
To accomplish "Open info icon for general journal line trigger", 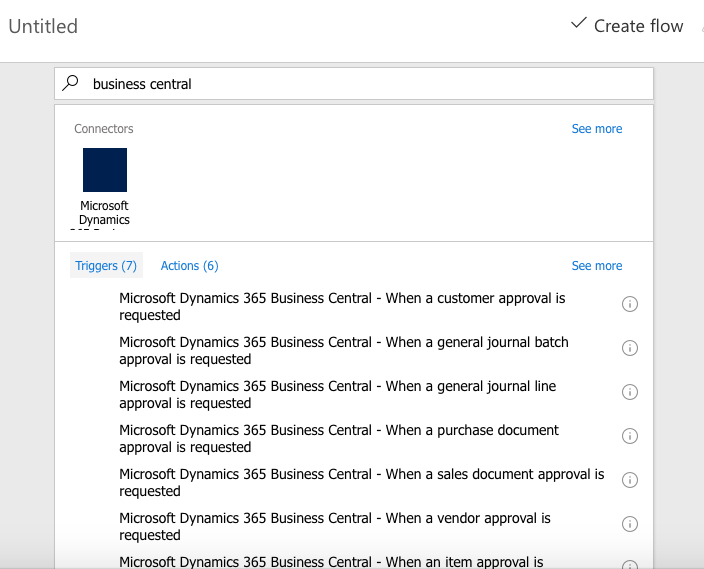I will [630, 392].
